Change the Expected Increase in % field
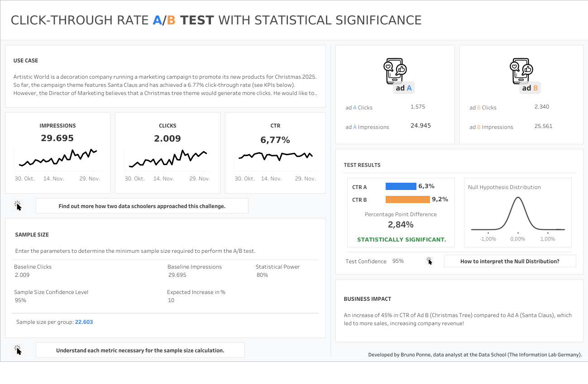 click(171, 300)
